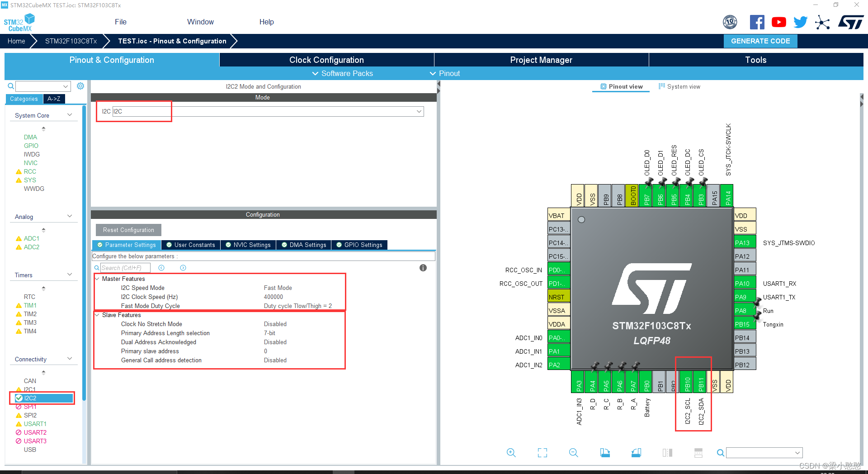This screenshot has width=868, height=474.
Task: Go to previous parameter search result
Action: point(161,268)
